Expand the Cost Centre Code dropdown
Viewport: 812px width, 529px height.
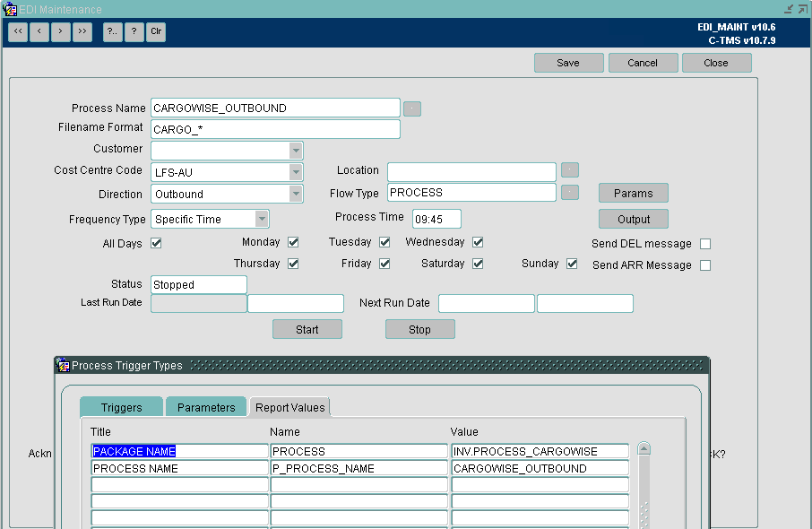point(295,172)
